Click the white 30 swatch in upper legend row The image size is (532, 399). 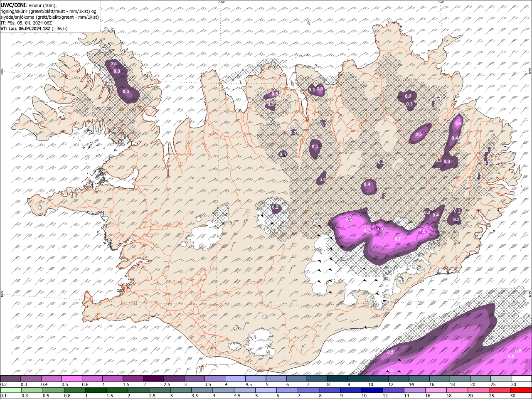tap(521, 379)
